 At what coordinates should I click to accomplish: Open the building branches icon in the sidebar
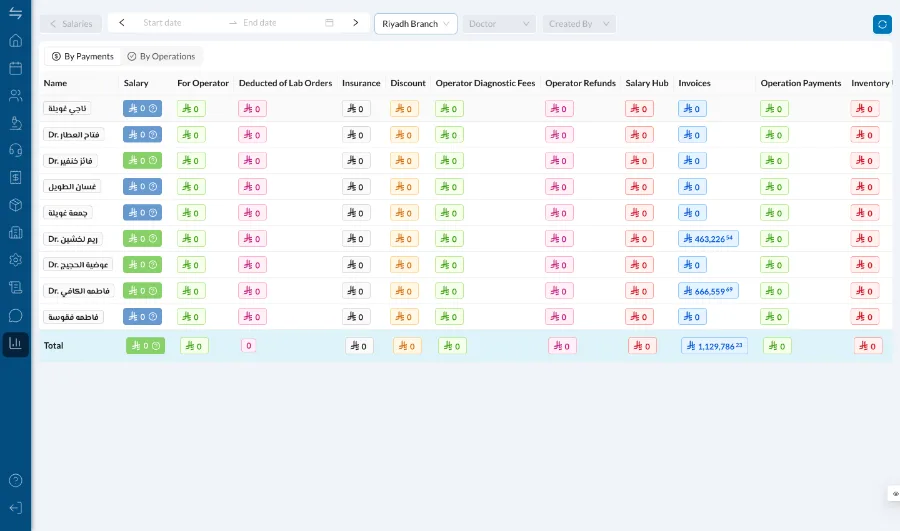click(x=15, y=232)
